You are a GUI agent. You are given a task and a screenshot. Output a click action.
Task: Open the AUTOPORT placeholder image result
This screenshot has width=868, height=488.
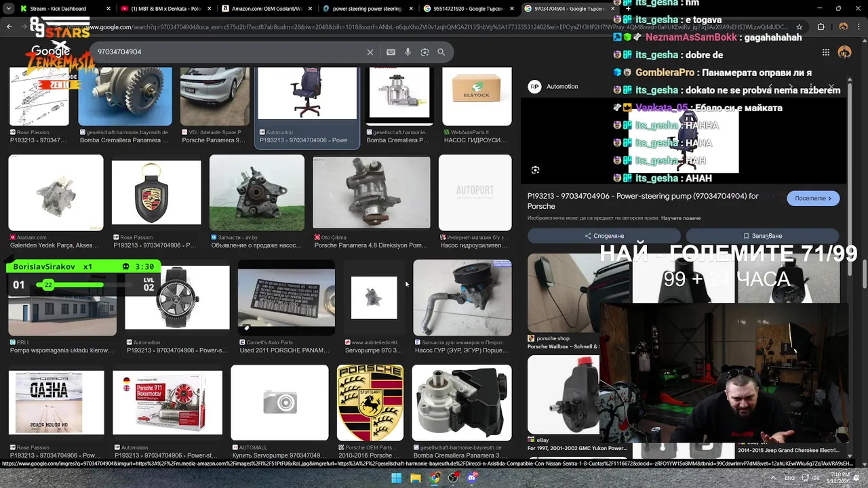[x=475, y=192]
